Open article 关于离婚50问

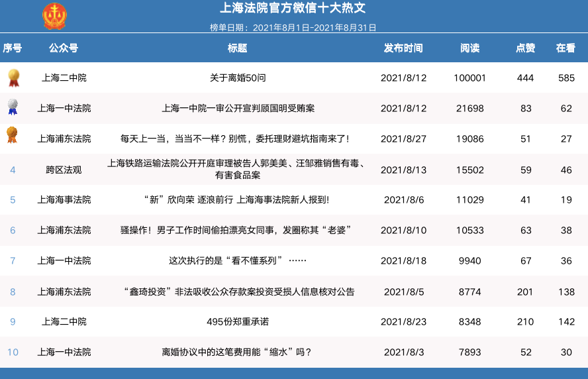(238, 78)
